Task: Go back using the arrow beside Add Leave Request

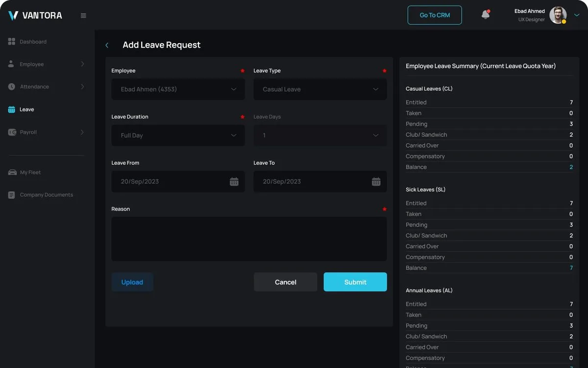Action: click(107, 45)
